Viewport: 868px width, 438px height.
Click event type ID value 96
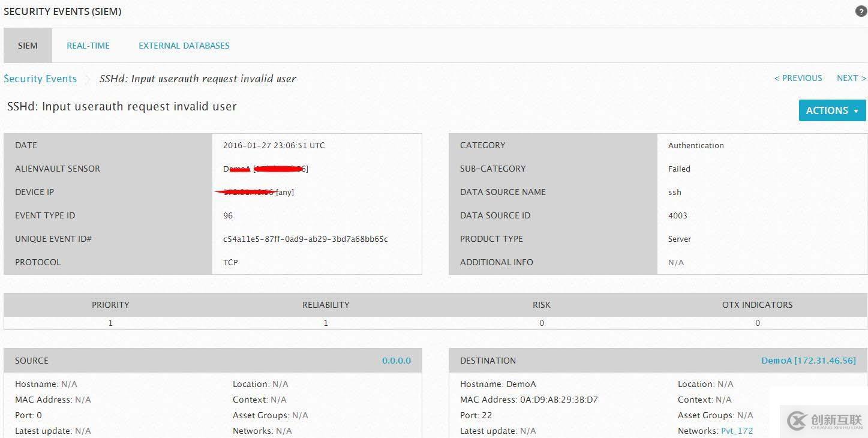point(228,215)
